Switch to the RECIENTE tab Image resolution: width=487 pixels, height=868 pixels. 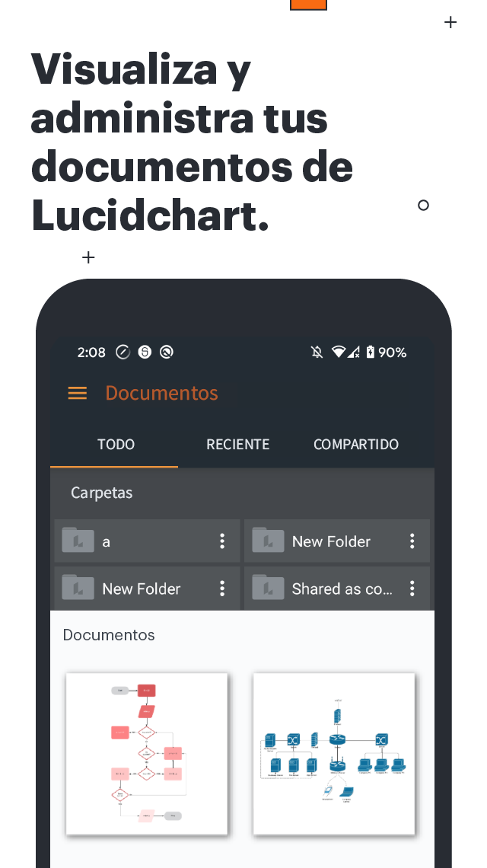coord(238,445)
